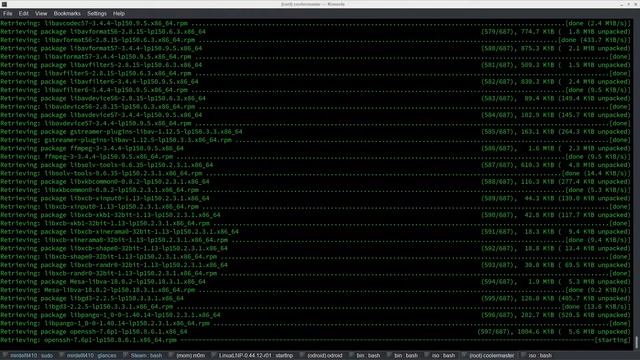This screenshot has width=640, height=360.
Task: Click the (597/687) progress counter
Action: tap(495, 332)
